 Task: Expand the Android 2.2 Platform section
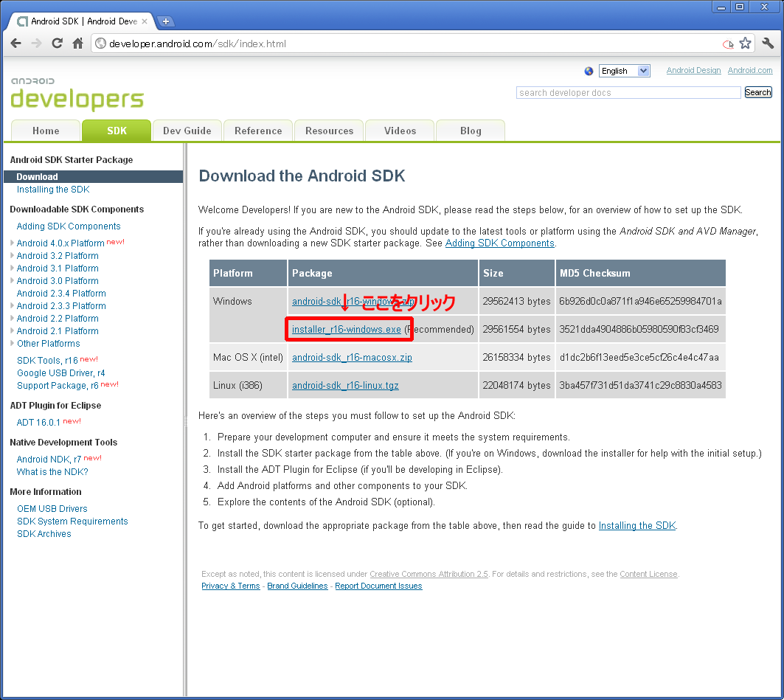click(12, 317)
